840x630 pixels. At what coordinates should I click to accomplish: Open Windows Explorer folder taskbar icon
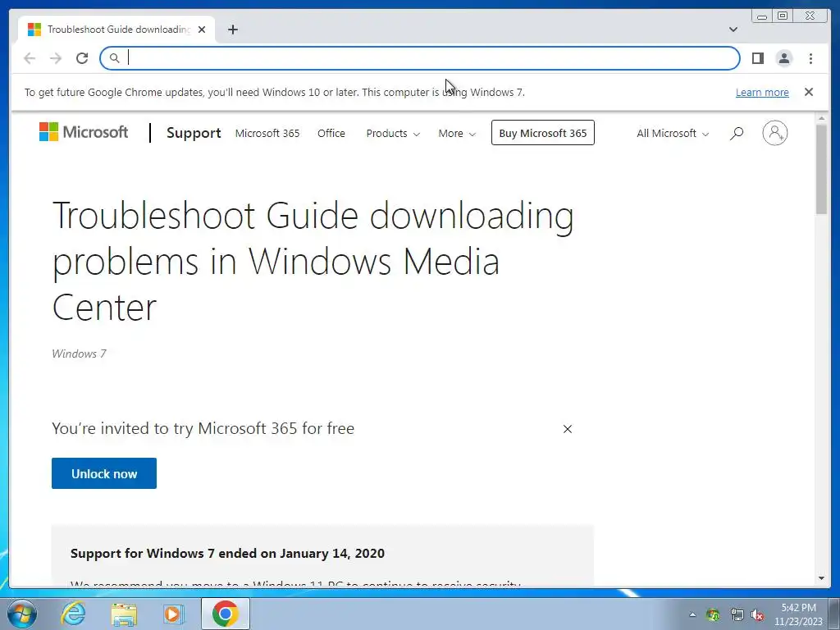tap(124, 614)
